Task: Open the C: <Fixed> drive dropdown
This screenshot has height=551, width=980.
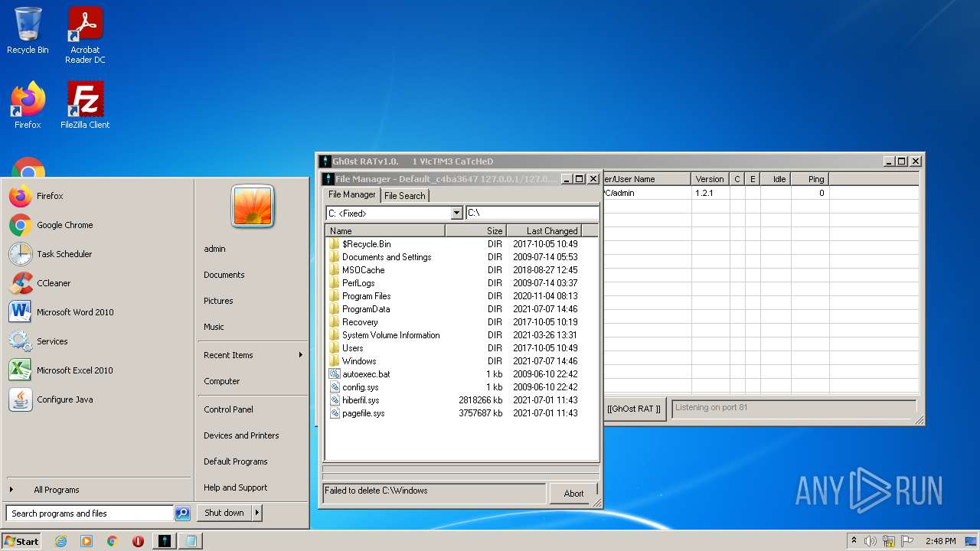Action: tap(457, 213)
